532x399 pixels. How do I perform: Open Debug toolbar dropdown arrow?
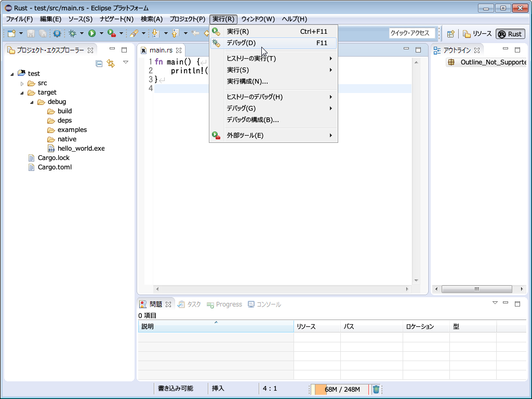82,33
